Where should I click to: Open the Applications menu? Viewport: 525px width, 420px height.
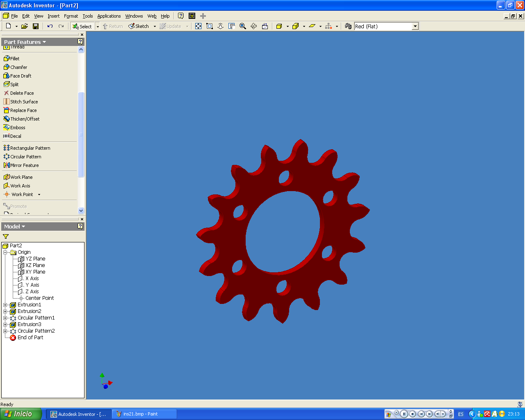[109, 16]
